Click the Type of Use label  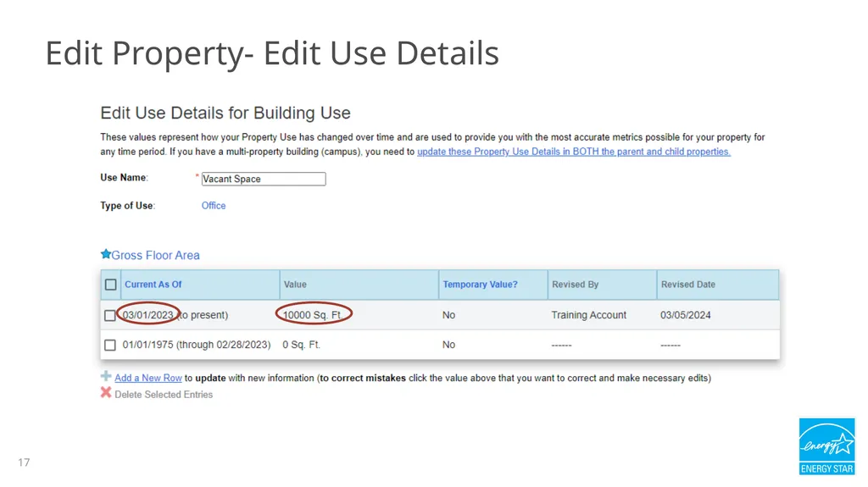click(127, 206)
